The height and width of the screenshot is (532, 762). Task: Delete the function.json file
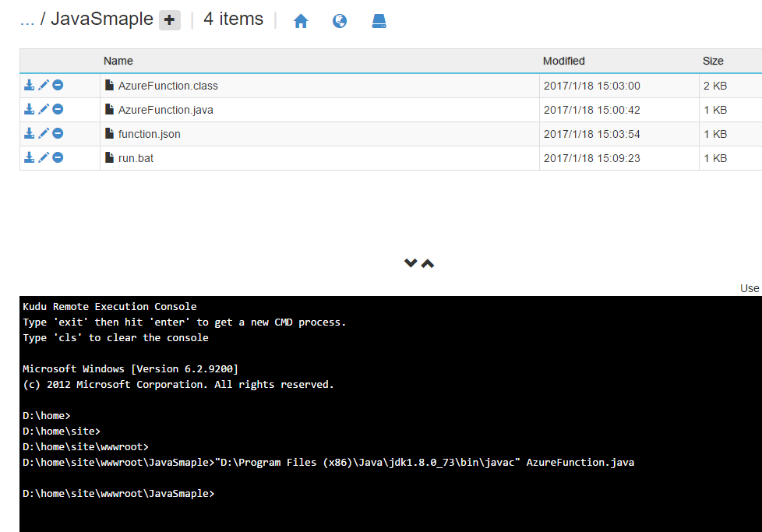tap(58, 134)
